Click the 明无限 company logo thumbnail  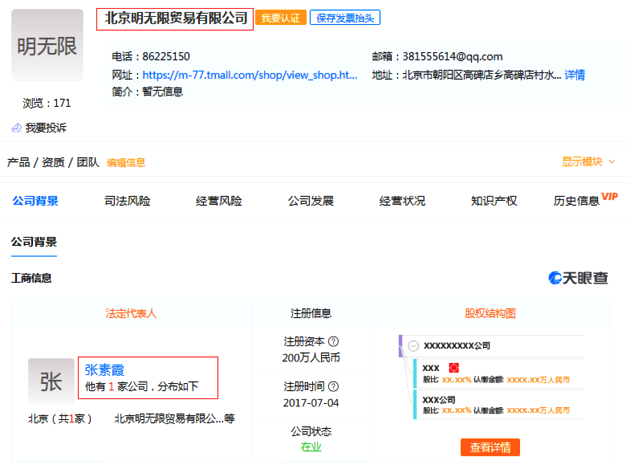pyautogui.click(x=47, y=45)
